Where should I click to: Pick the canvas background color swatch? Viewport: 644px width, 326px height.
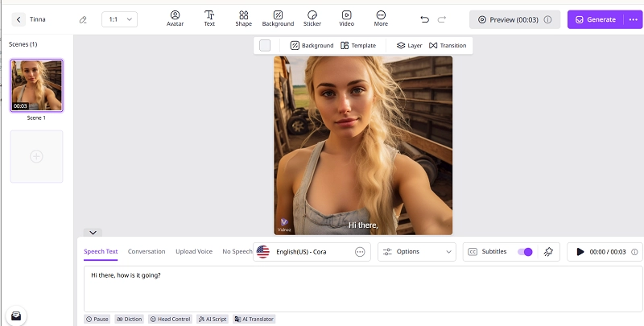click(x=265, y=46)
